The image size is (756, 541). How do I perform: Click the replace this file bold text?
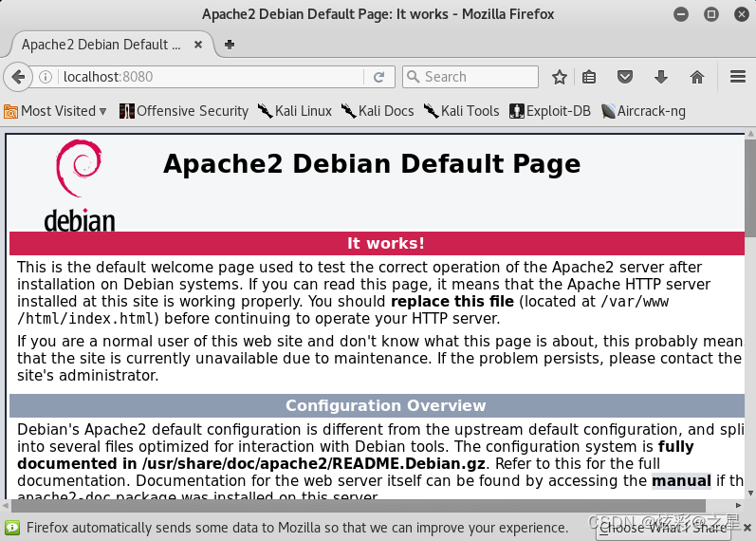point(452,301)
